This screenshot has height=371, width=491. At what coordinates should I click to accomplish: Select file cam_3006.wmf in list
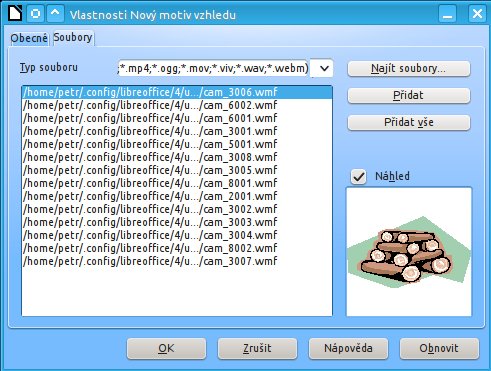[177, 92]
